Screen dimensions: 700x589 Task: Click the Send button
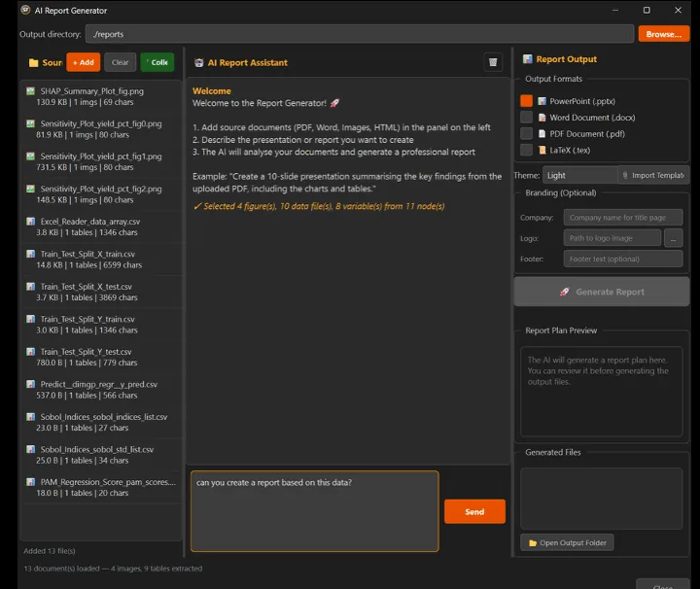coord(474,511)
